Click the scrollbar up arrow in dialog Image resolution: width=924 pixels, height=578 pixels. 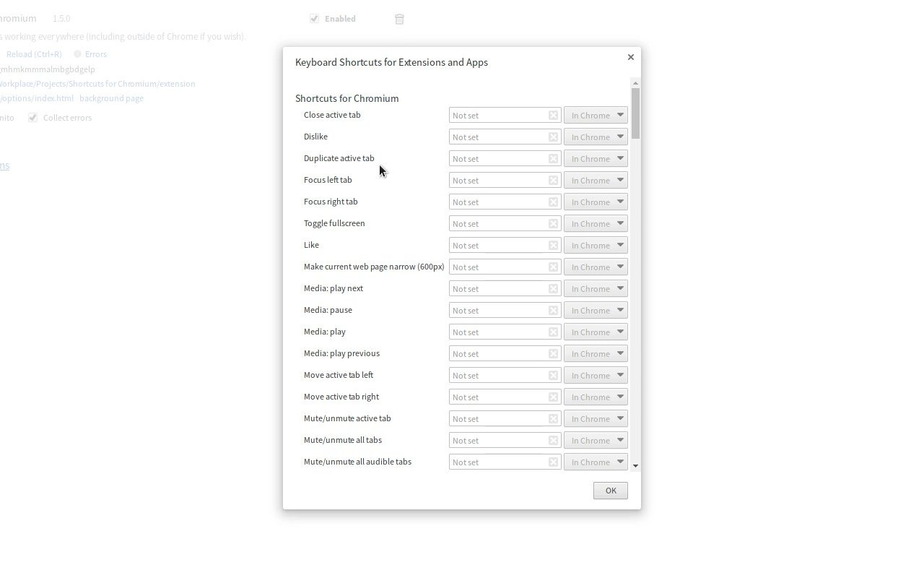[635, 83]
